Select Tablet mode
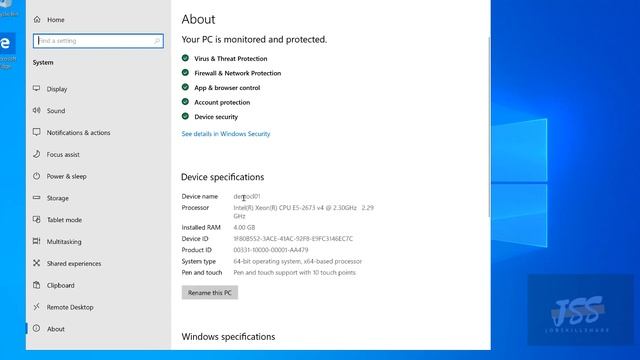The width and height of the screenshot is (640, 360). click(64, 220)
